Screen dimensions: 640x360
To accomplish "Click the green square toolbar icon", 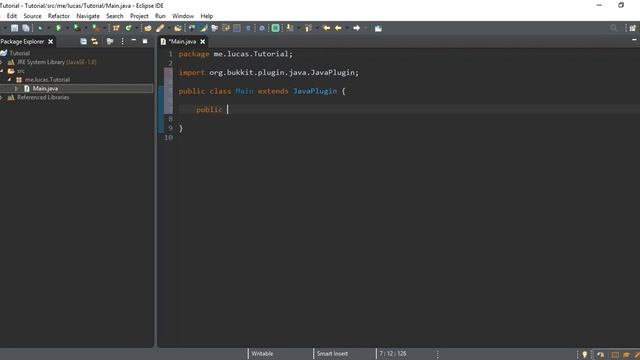I will (x=276, y=28).
